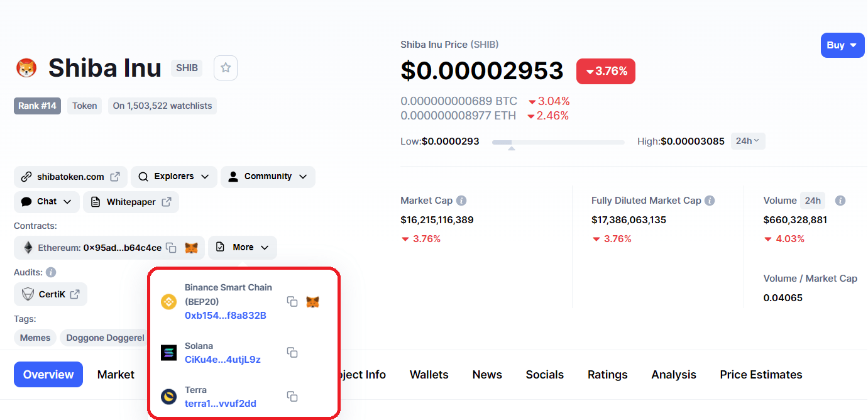The width and height of the screenshot is (868, 420).
Task: Click the Whitepaper external link icon
Action: pos(167,202)
